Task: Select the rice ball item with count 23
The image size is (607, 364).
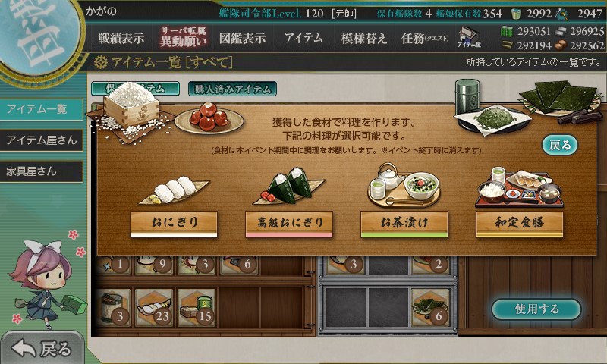Action: (154, 309)
